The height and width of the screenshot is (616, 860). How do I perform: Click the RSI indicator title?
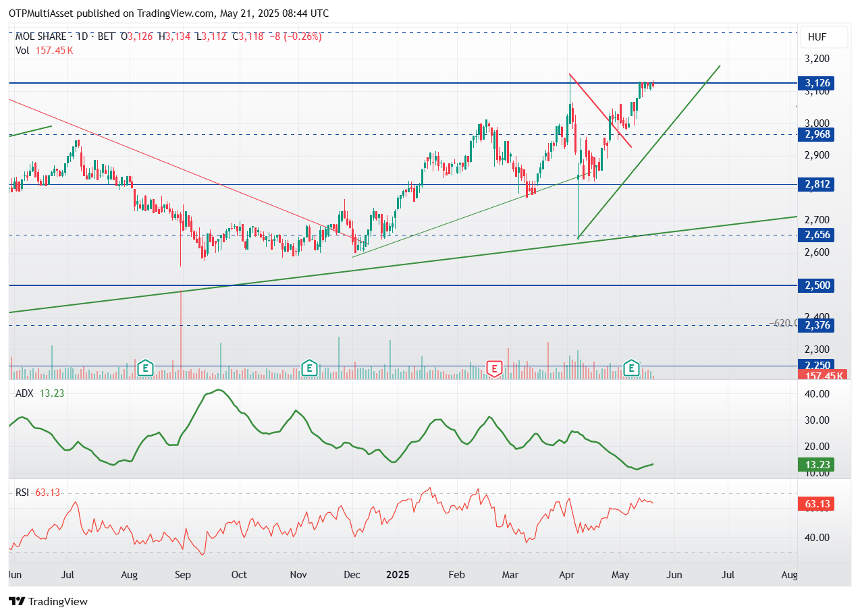[22, 493]
